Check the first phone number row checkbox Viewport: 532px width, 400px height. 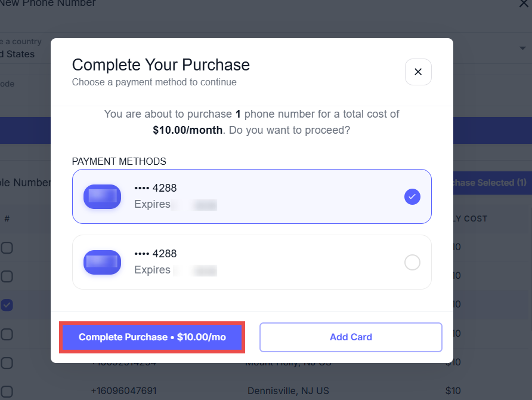pyautogui.click(x=7, y=248)
